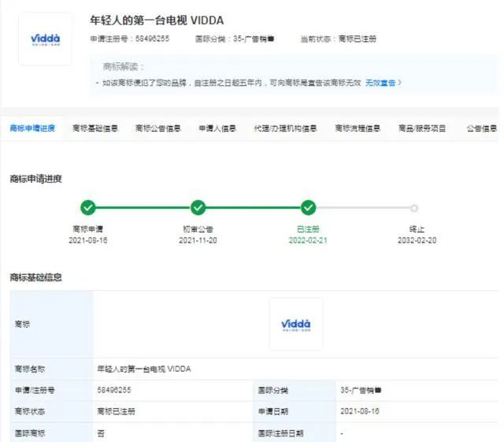The width and height of the screenshot is (504, 442).
Task: Click the 商标申请进度 section heading
Action: tap(35, 179)
